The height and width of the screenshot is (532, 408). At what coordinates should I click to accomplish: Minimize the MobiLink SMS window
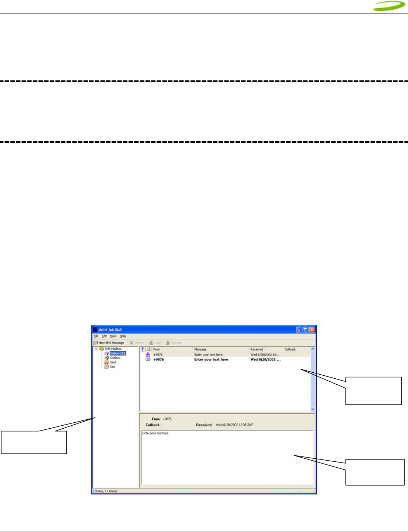coord(299,329)
